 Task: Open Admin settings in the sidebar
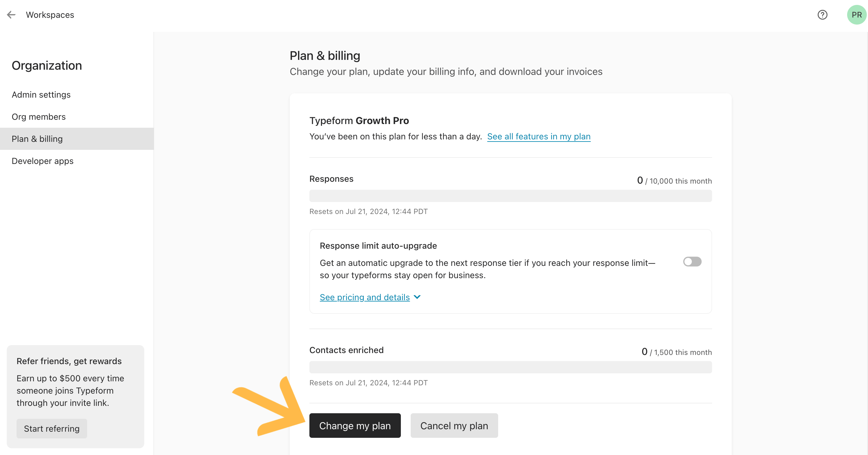pos(41,95)
